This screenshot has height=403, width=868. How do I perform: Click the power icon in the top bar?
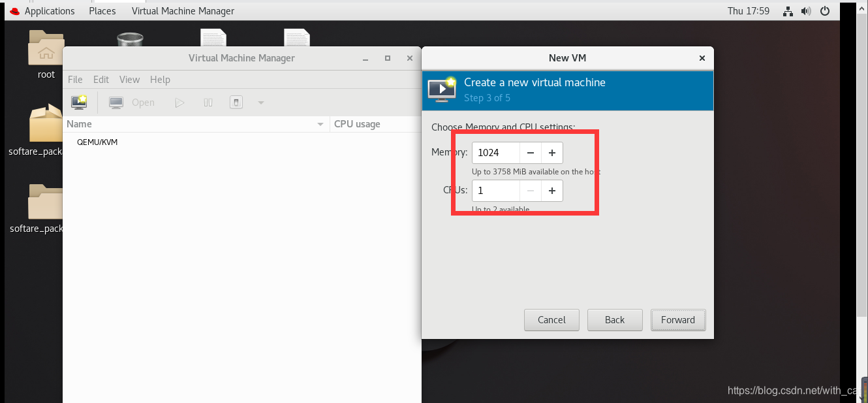[x=825, y=11]
